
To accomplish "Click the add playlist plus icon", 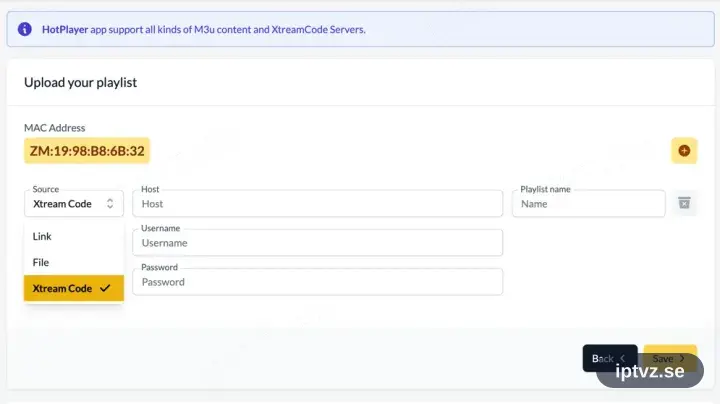I will coord(684,151).
